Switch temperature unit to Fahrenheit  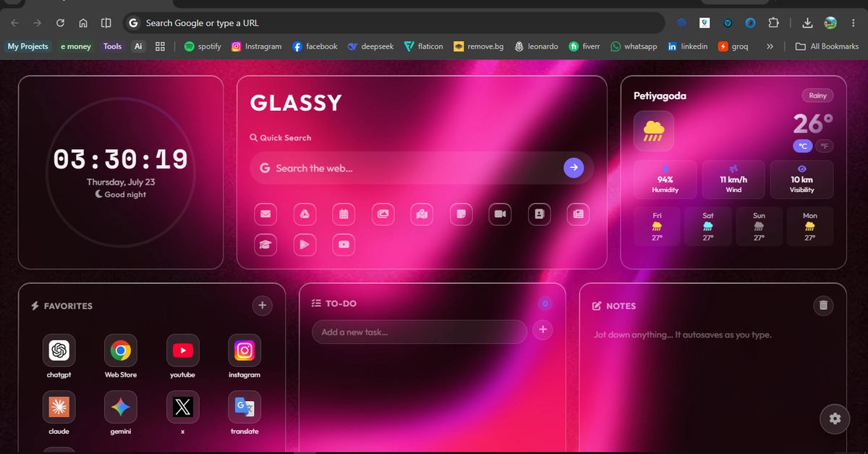(824, 146)
